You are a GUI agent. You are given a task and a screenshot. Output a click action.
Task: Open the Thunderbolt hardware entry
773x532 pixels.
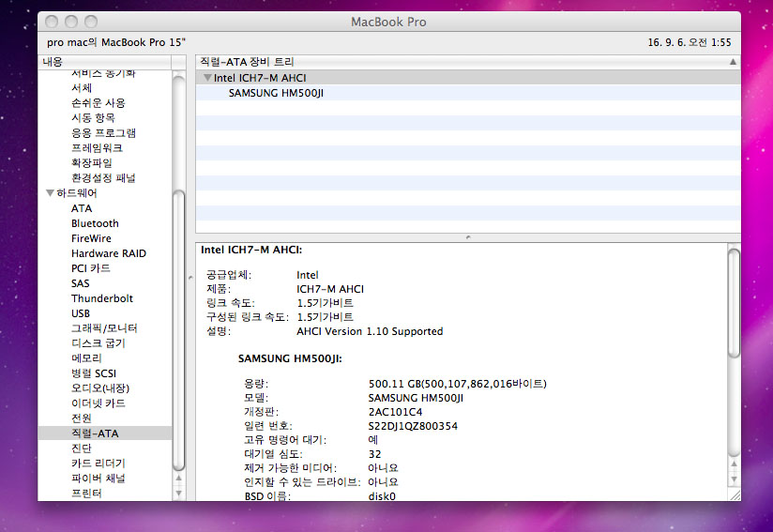102,298
